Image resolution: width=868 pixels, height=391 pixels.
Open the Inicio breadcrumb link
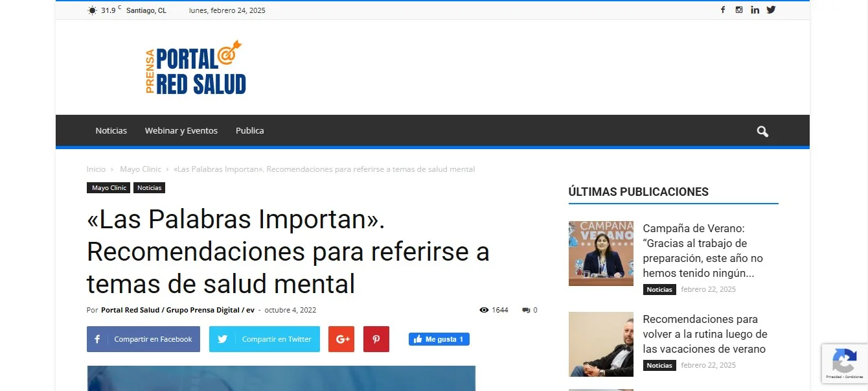click(95, 169)
